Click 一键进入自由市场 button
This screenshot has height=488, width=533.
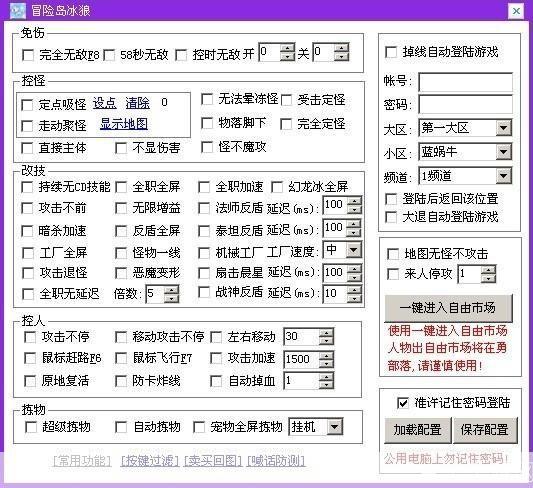click(448, 308)
